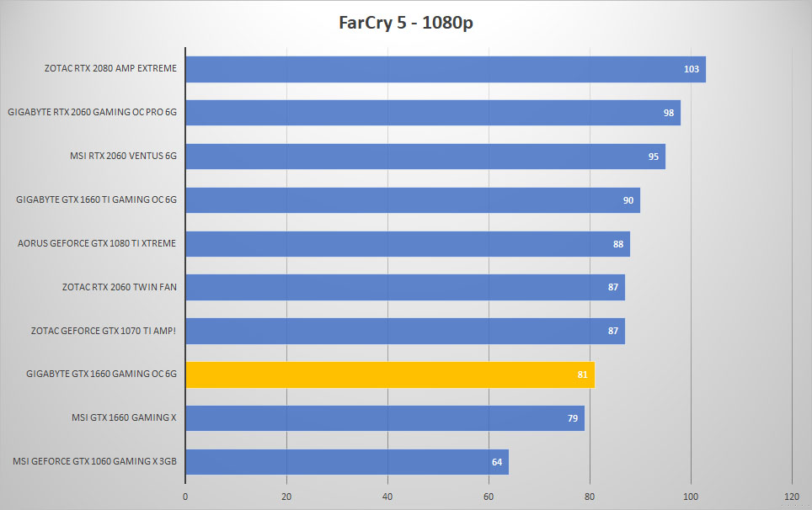Select the MSI GEFORCE GTX 1060 GAMING X 3GB label
The image size is (812, 510).
click(95, 461)
